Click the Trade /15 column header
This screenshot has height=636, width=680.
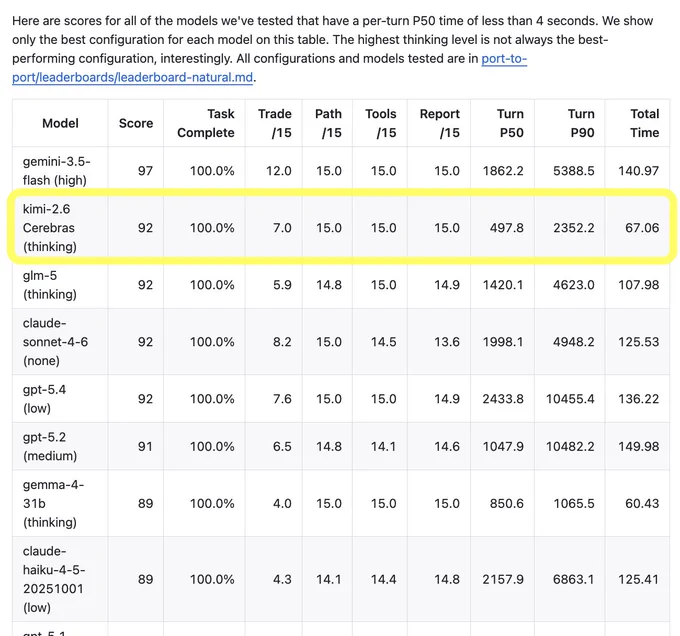tap(275, 123)
